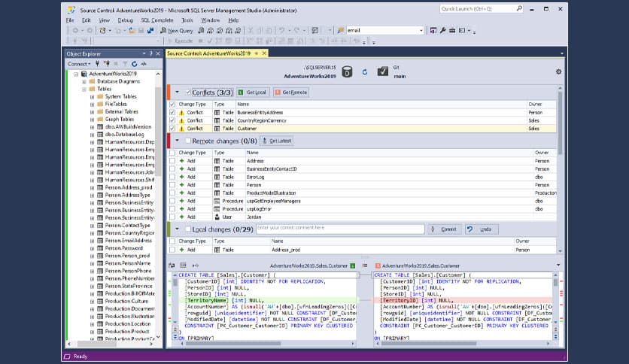This screenshot has height=364, width=629.
Task: Click the table icon on the ErrorLog row
Action: (x=217, y=177)
